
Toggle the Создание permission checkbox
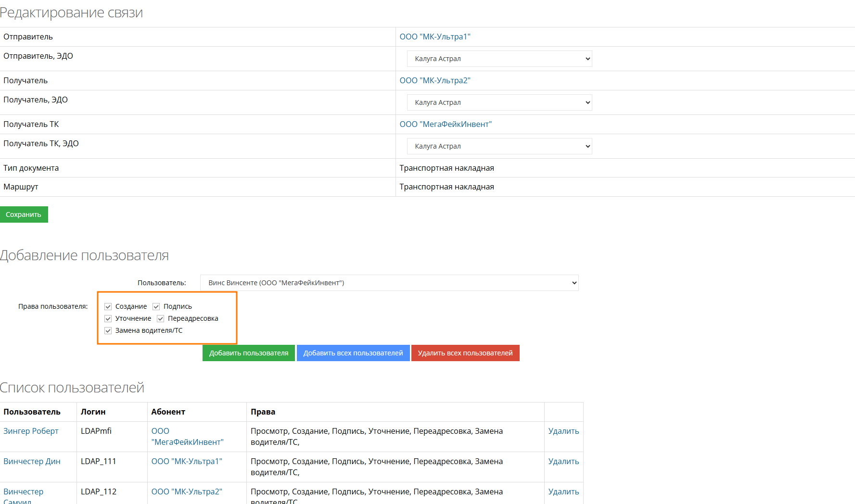[x=108, y=306]
